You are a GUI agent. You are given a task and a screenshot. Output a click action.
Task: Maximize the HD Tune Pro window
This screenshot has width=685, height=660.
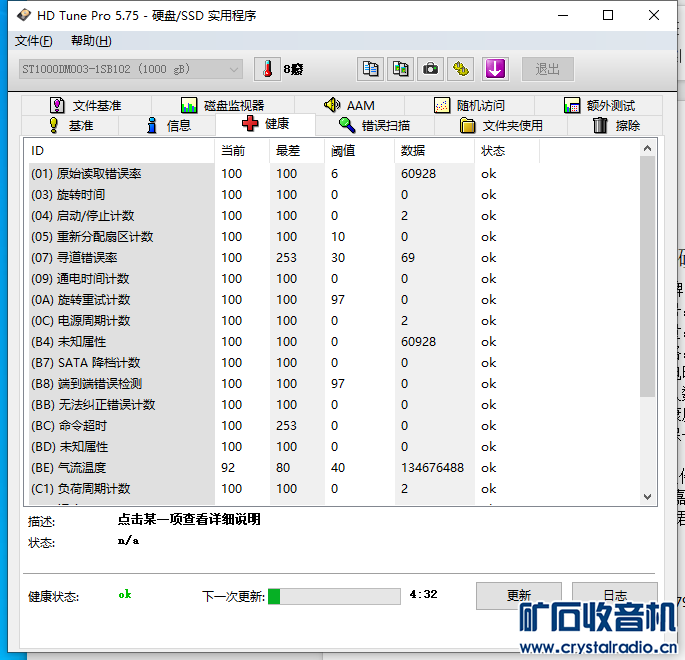tap(608, 15)
